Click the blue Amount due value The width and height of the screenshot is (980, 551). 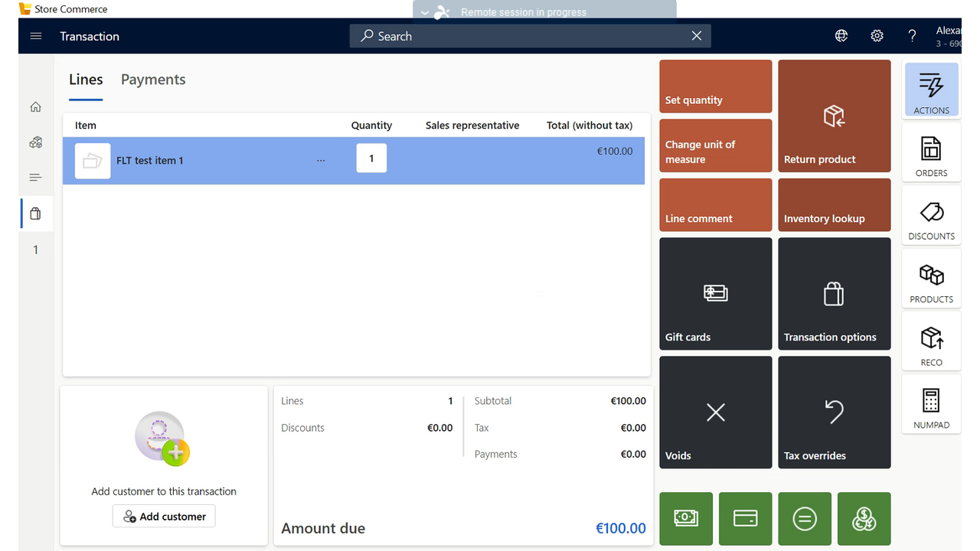click(x=621, y=528)
